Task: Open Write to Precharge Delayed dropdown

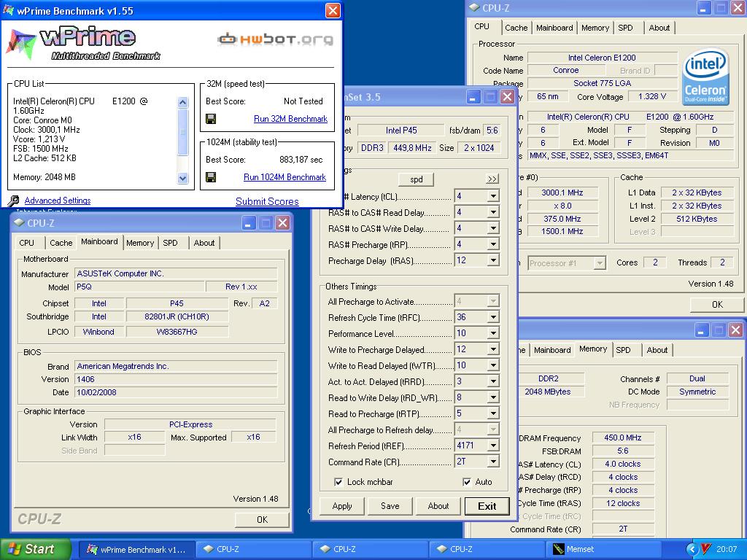Action: 493,349
